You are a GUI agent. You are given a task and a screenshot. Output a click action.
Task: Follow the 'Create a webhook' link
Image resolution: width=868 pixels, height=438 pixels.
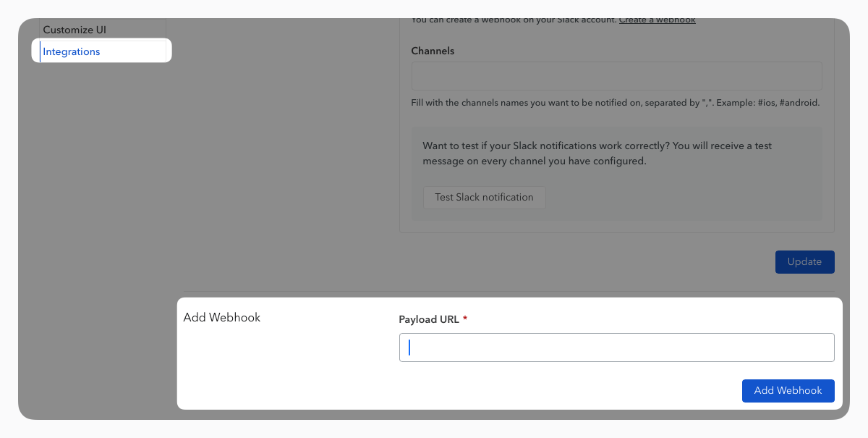pos(657,20)
